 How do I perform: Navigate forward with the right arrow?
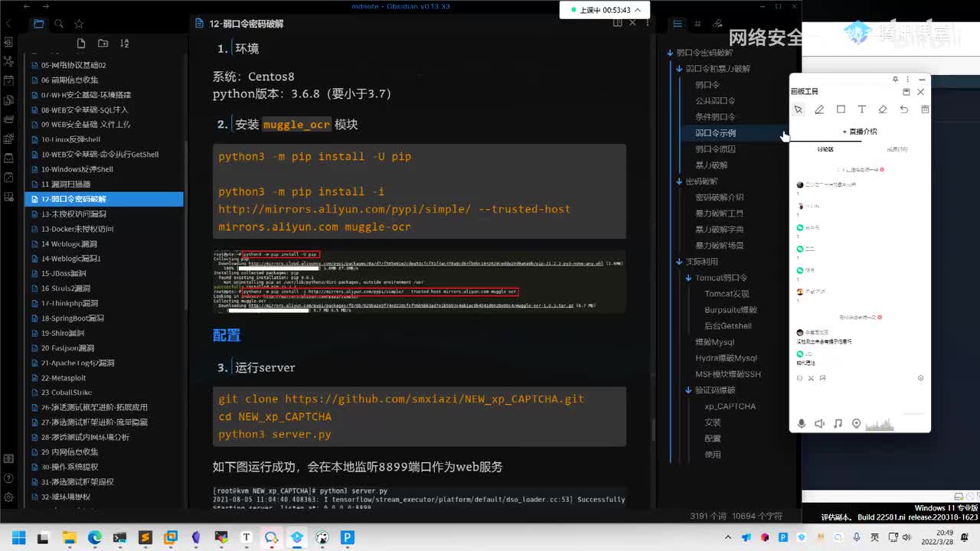click(x=47, y=6)
